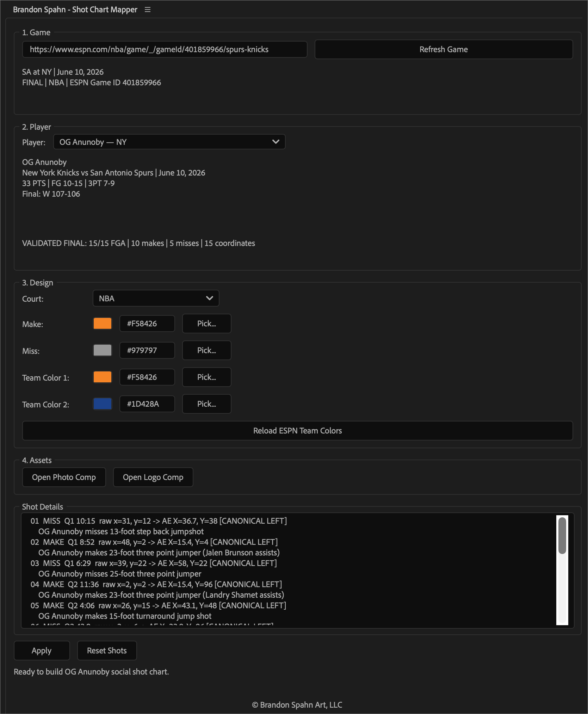Viewport: 588px width, 714px height.
Task: Click '15-foot turnaround jump shot' description text
Action: pyautogui.click(x=160, y=616)
